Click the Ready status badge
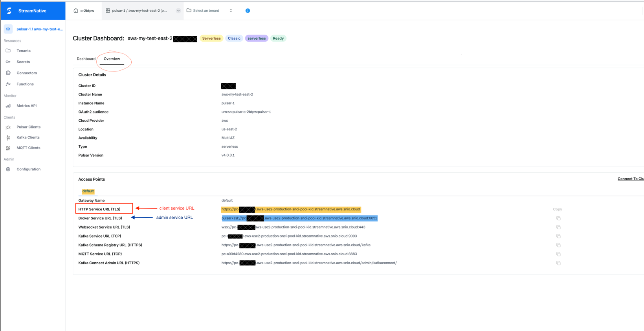This screenshot has width=644, height=331. pos(278,38)
